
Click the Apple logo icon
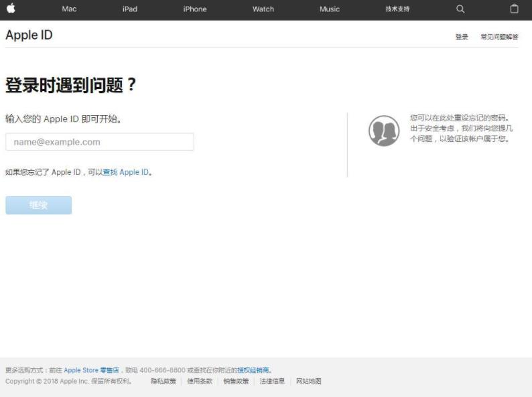pos(11,9)
